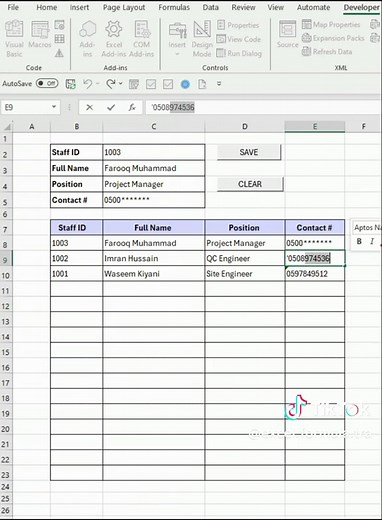Click the Redo arrow
The height and width of the screenshot is (520, 382).
111,84
